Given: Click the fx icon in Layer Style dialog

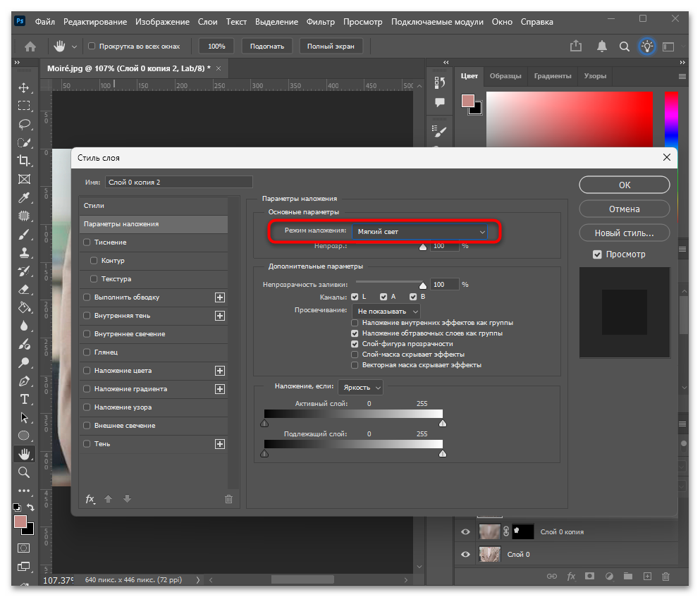Looking at the screenshot, I should (x=90, y=499).
